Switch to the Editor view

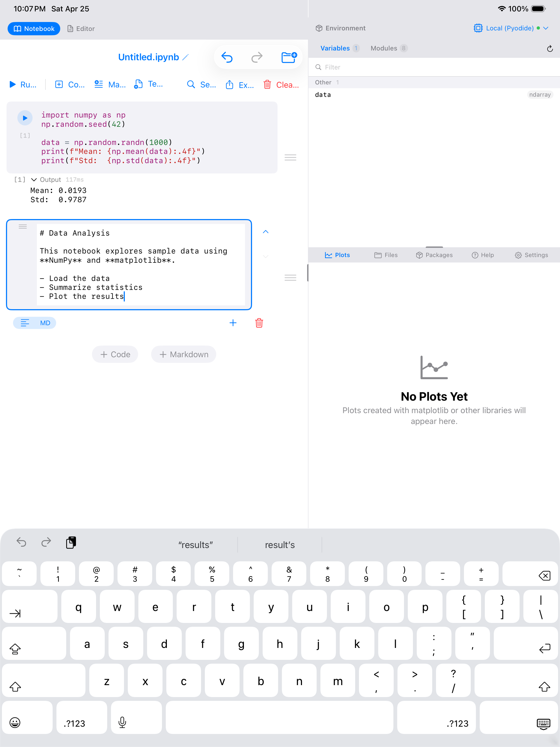click(81, 29)
